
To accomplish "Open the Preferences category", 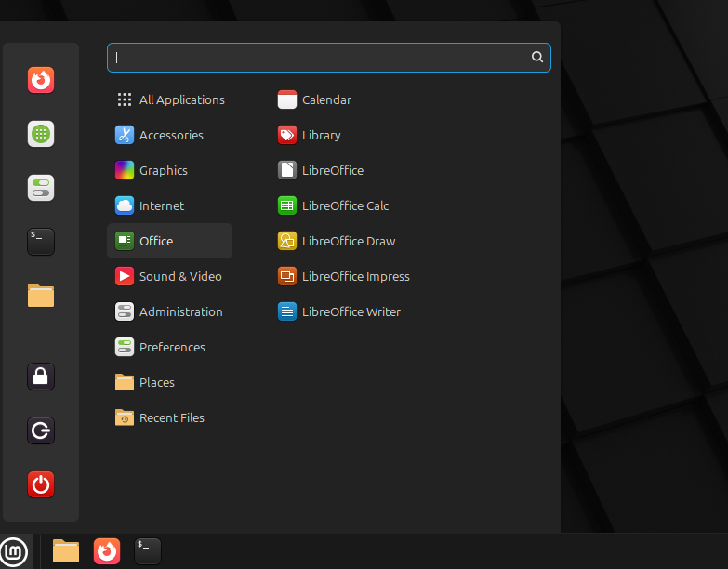I will coord(170,347).
